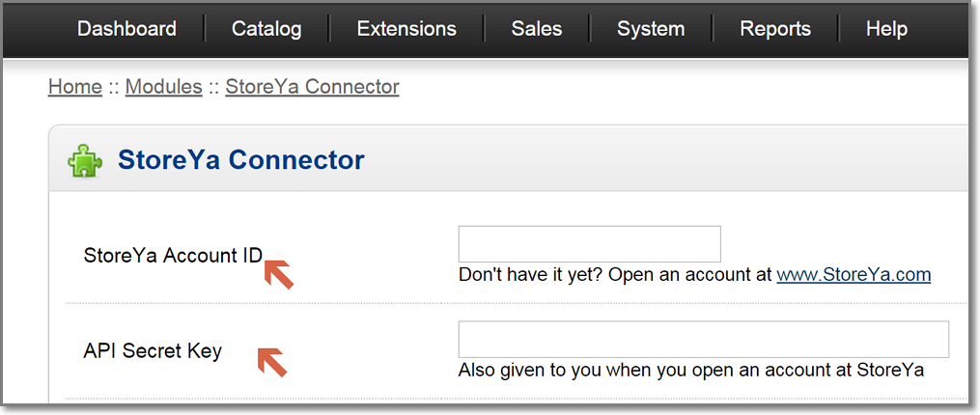Open the Dashboard menu
The height and width of the screenshot is (415, 980).
(126, 29)
